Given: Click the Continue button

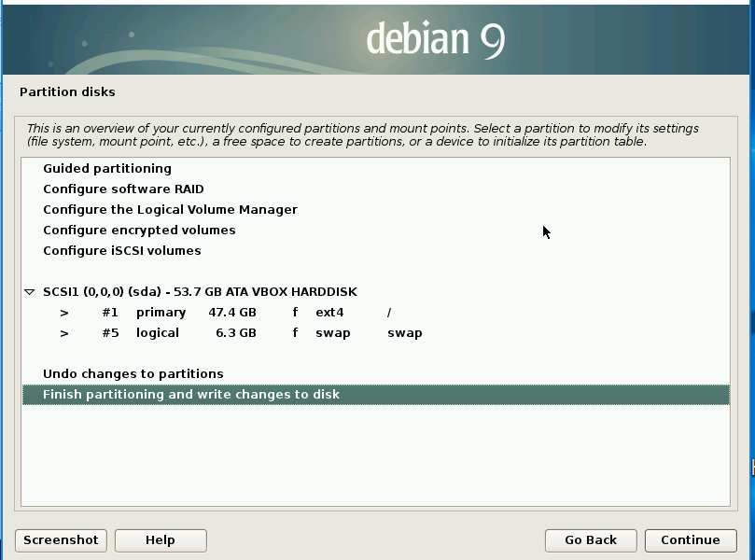Looking at the screenshot, I should (691, 540).
